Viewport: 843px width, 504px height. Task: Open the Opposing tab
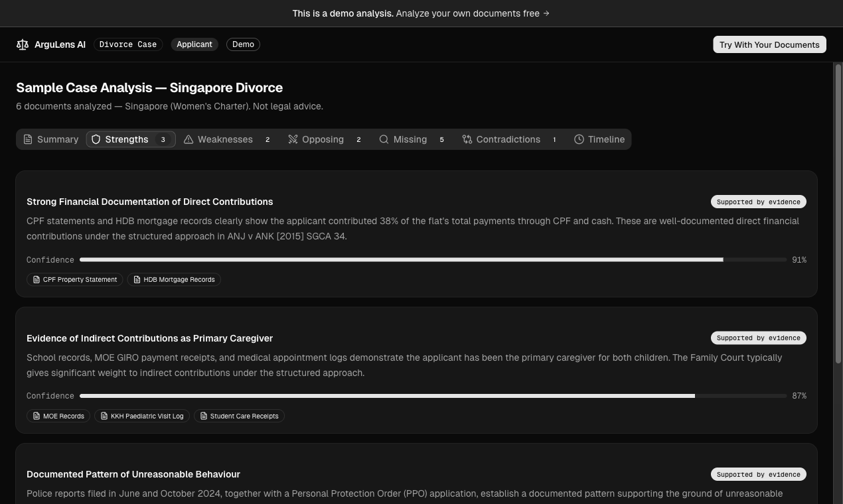323,139
